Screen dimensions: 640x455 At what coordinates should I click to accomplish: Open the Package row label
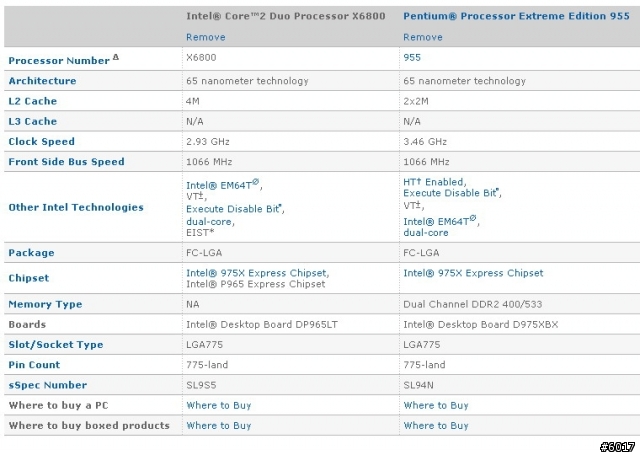click(x=31, y=253)
